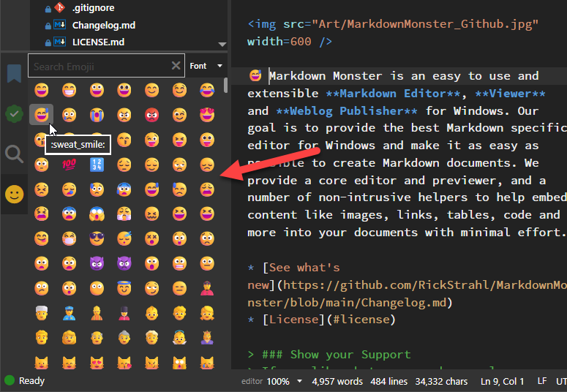This screenshot has height=392, width=567.
Task: Click the img src Art/MarkdownMonster_Github.jpg line
Action: tap(393, 24)
